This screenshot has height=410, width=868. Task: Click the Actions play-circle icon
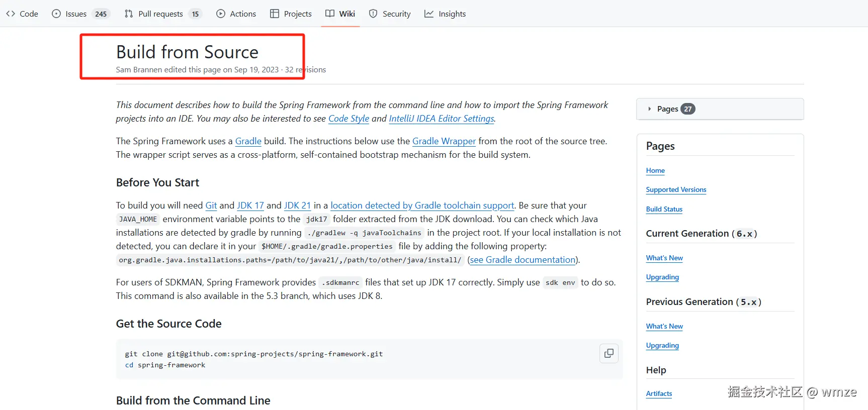click(x=221, y=14)
